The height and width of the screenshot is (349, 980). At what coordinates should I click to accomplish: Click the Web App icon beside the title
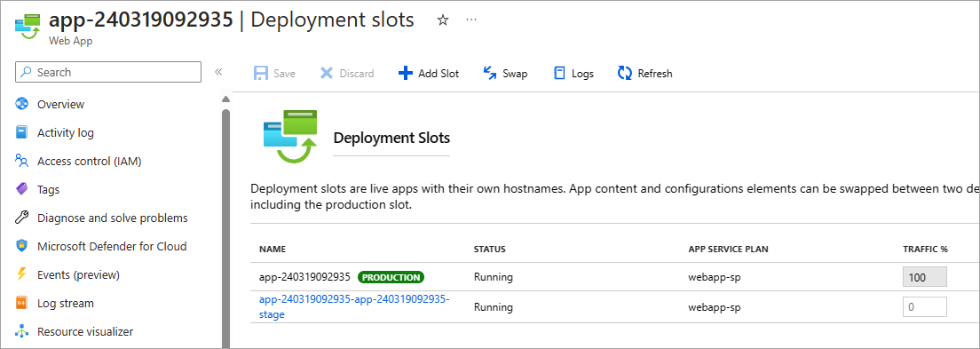[x=28, y=27]
